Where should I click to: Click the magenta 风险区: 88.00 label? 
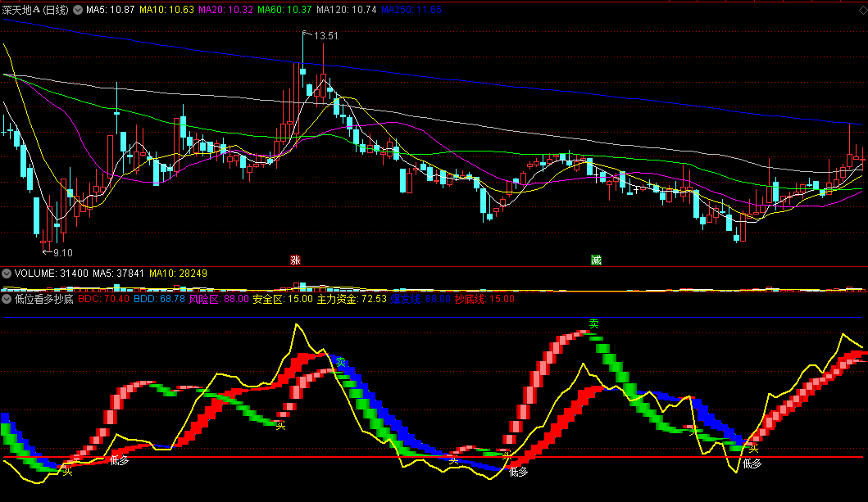(x=219, y=299)
